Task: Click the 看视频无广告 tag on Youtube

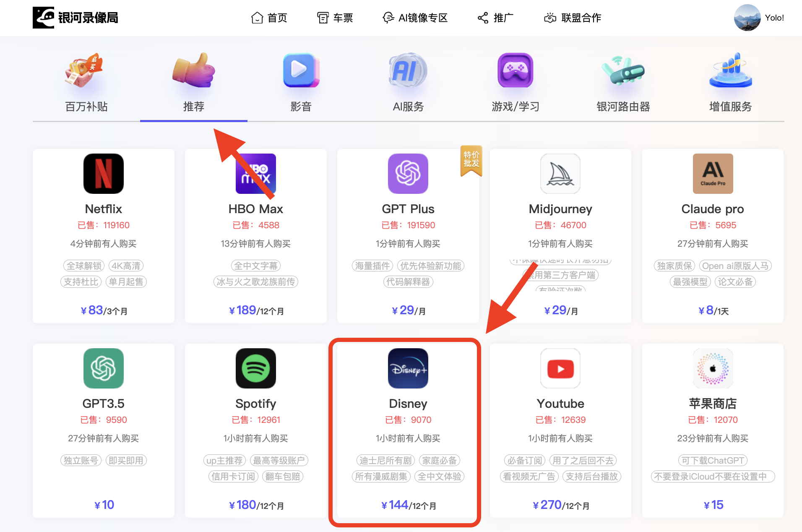Action: [529, 477]
